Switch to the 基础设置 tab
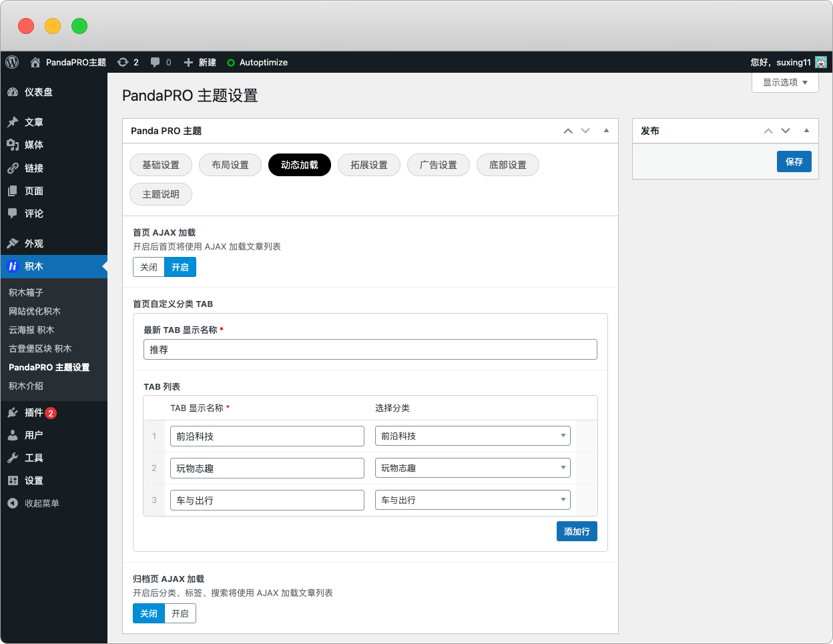The width and height of the screenshot is (833, 644). click(161, 165)
